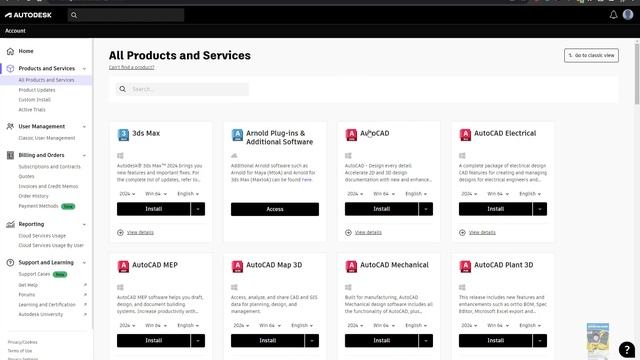Collapse the Support and Learning section

84,262
